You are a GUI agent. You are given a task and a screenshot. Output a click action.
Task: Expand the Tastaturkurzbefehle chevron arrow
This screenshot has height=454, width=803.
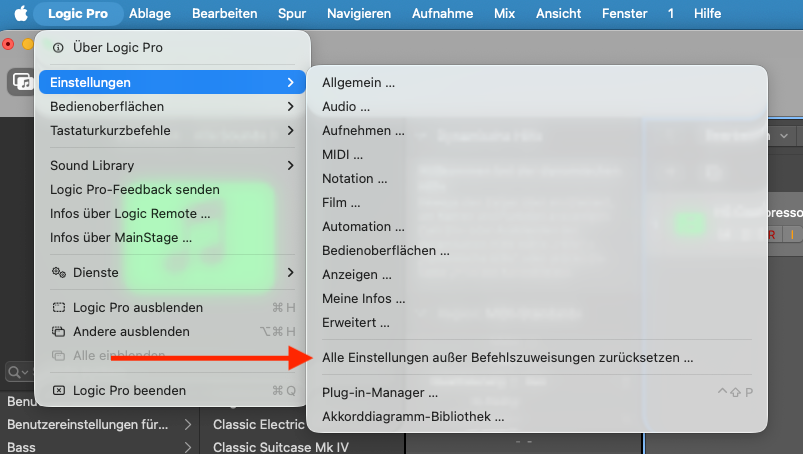(290, 131)
